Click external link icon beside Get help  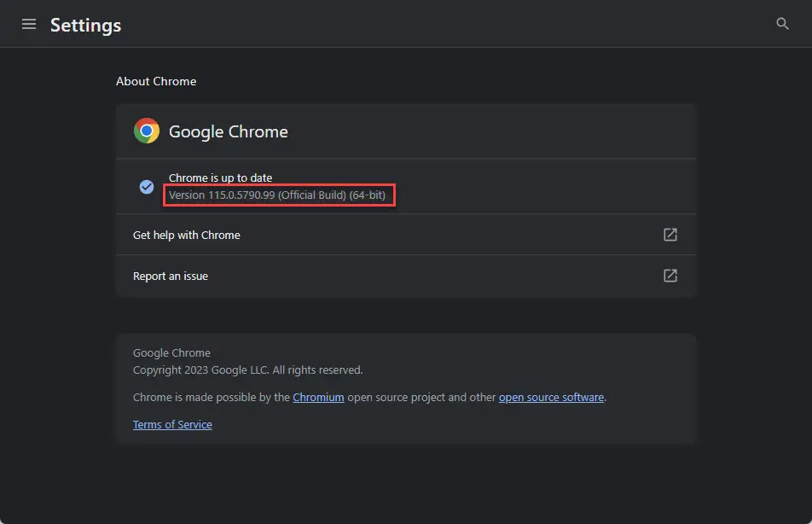(x=670, y=235)
